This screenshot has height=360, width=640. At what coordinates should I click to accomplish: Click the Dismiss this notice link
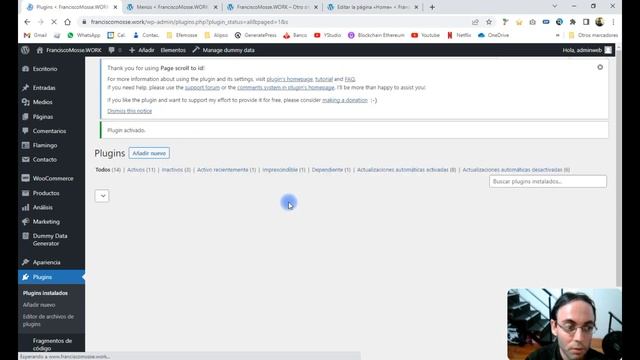click(129, 111)
